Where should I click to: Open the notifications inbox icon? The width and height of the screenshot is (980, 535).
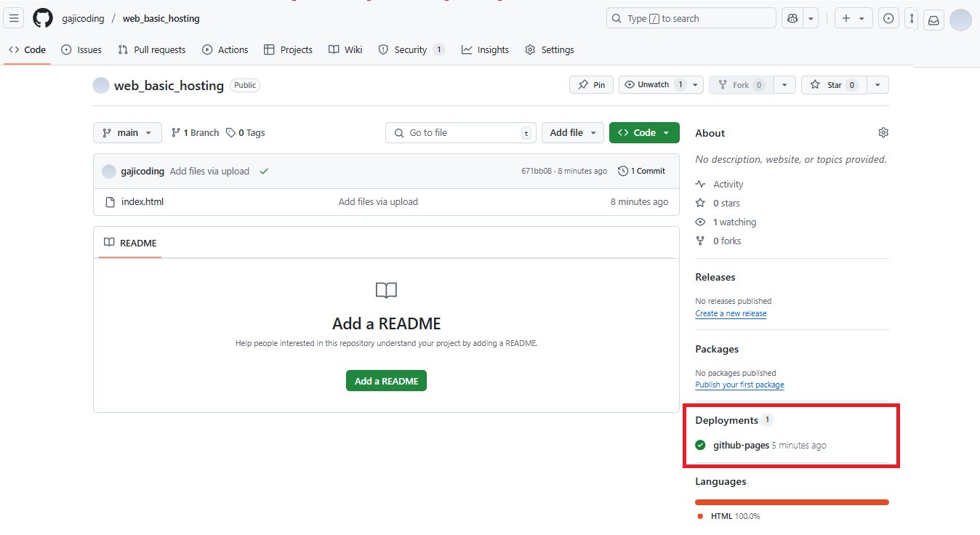coord(933,20)
